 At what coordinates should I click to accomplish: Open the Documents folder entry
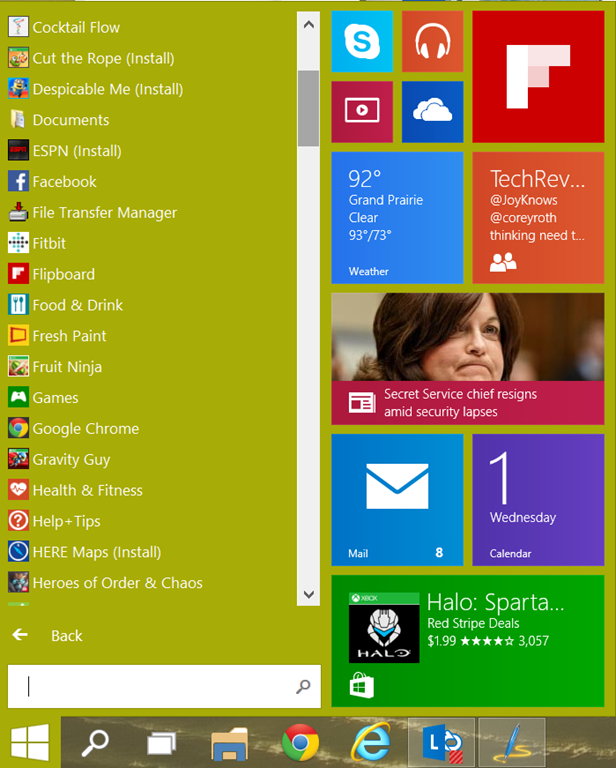pyautogui.click(x=59, y=120)
